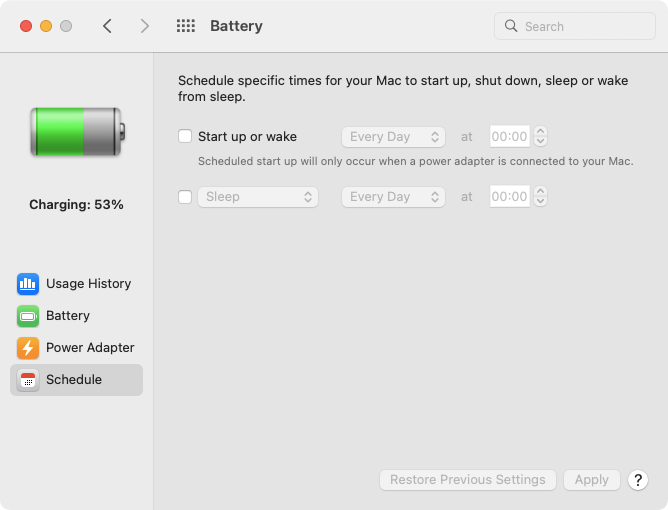Select Power Adapter in the sidebar

coord(90,348)
